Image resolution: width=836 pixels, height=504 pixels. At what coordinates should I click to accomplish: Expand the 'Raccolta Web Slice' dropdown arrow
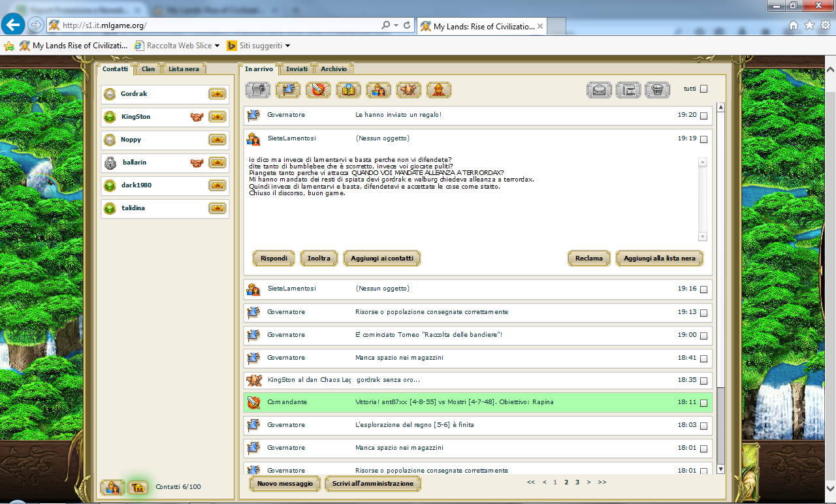[x=217, y=46]
